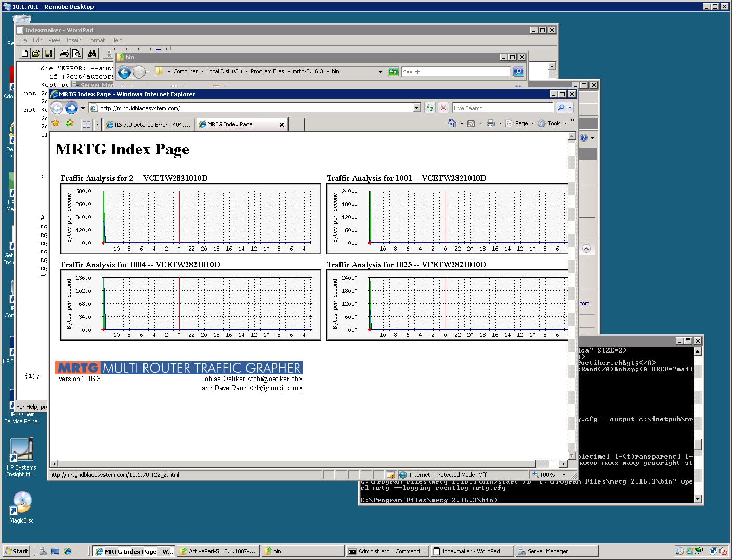
Task: Open WordPad Format menu
Action: (x=96, y=40)
